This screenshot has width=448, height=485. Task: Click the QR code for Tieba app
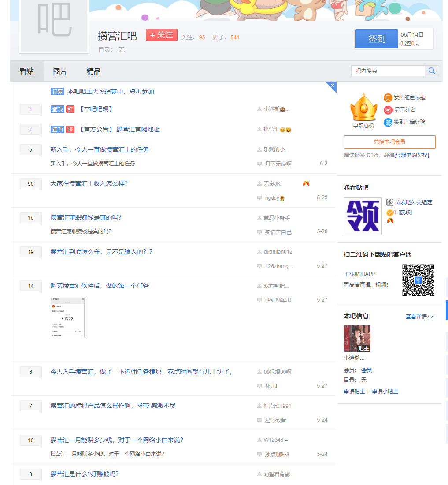(418, 280)
